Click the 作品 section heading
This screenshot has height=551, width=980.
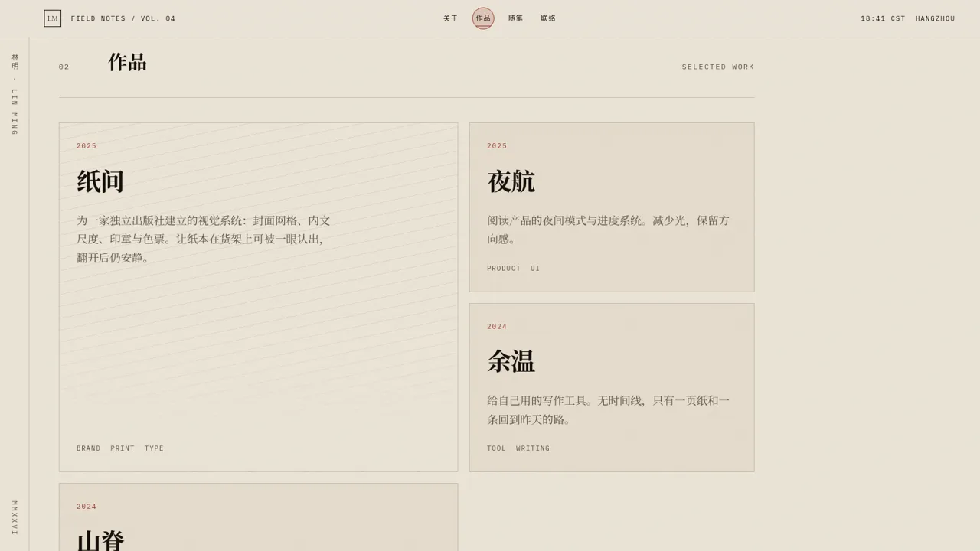[127, 63]
